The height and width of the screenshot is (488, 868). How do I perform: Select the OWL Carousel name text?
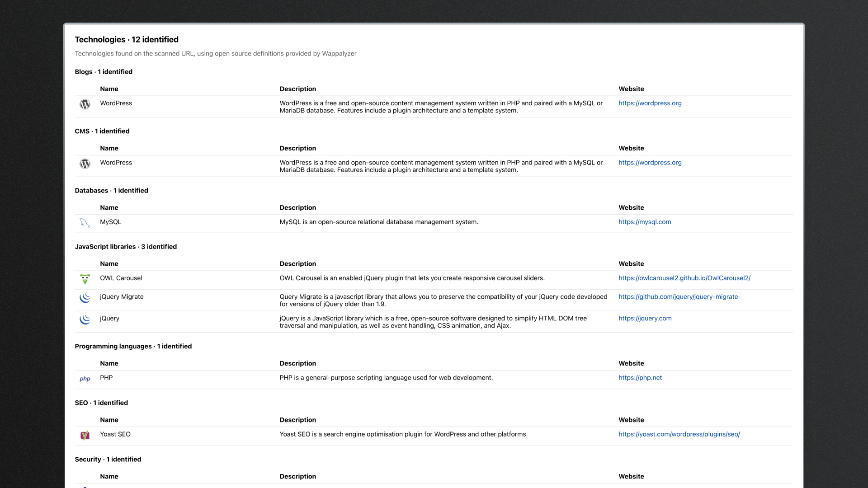tap(121, 278)
